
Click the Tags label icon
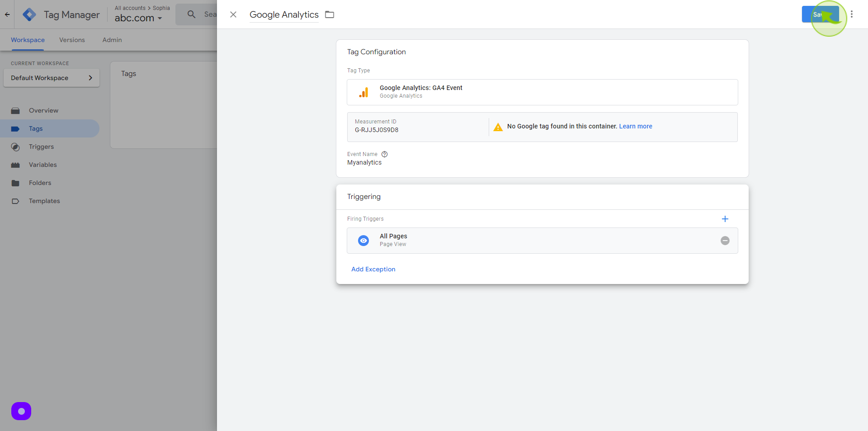pos(15,129)
